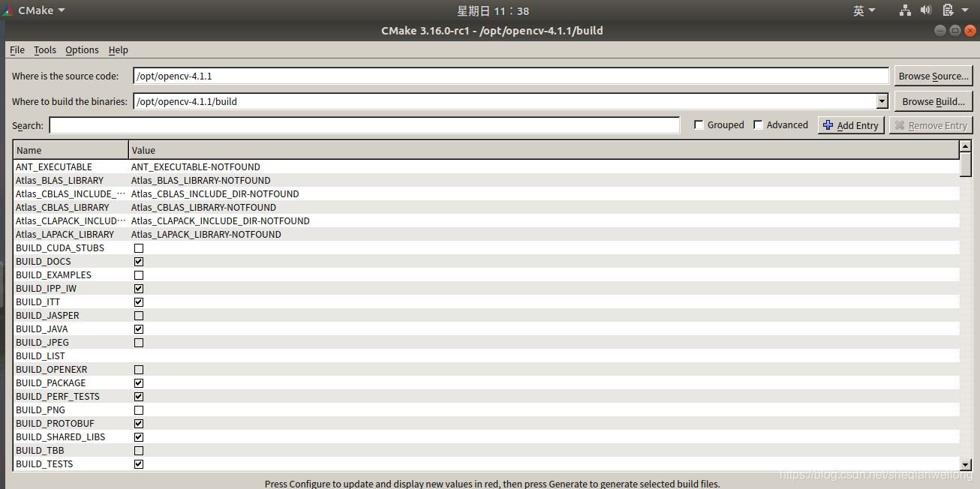
Task: Click the clock showing 星期日 11:38
Action: coord(493,10)
